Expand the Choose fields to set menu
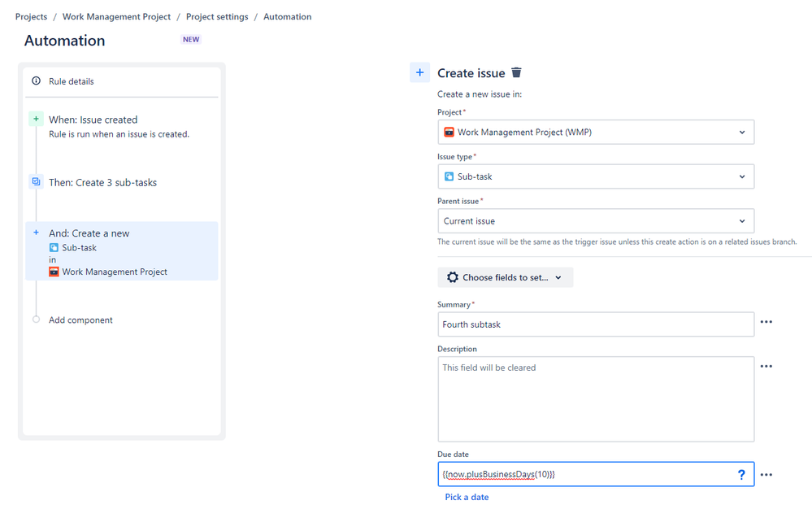Image resolution: width=812 pixels, height=509 pixels. tap(506, 277)
